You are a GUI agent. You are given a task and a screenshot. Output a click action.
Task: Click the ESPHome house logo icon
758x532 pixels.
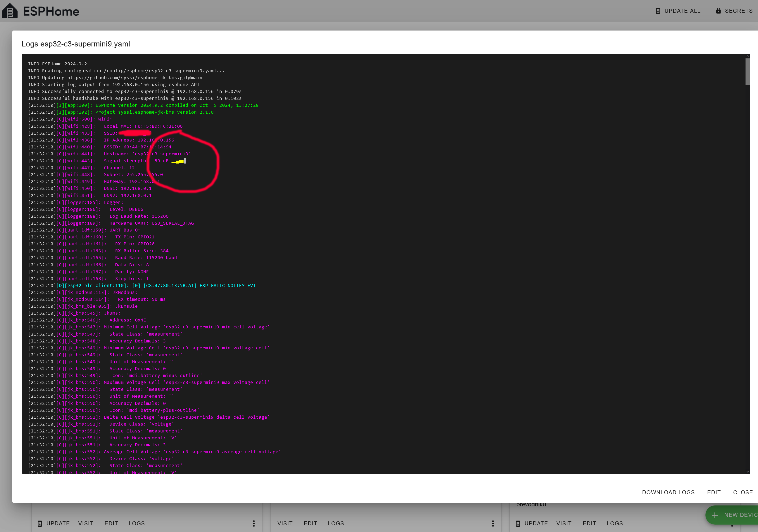coord(10,11)
